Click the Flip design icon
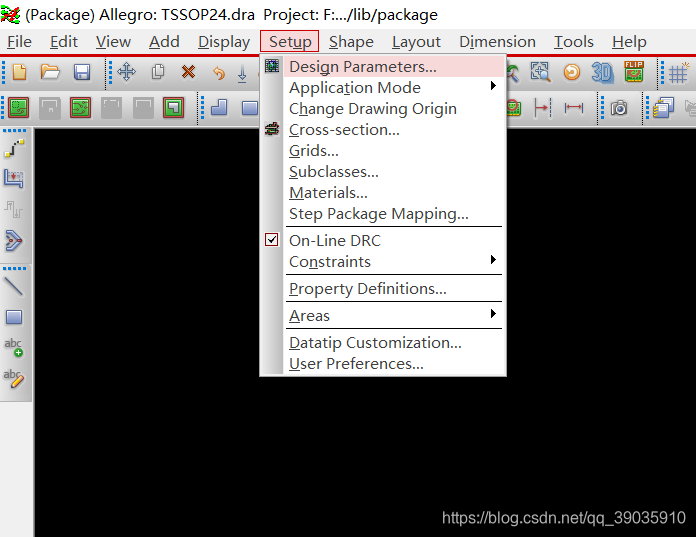The image size is (696, 537). click(x=634, y=71)
